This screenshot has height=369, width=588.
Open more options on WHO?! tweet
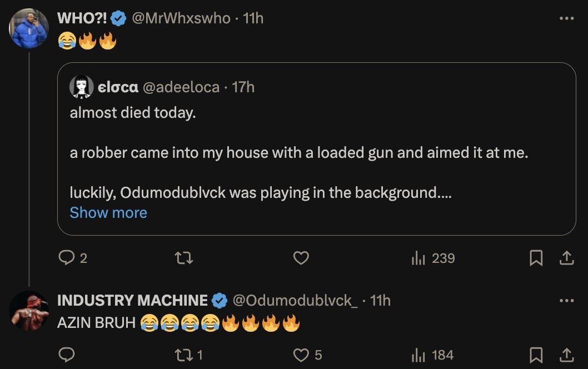(x=566, y=18)
